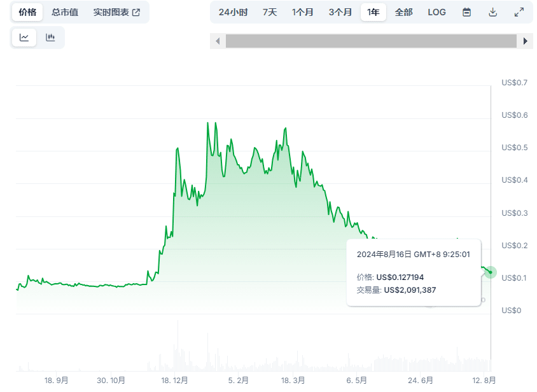537x392 pixels.
Task: Select the 3个月 time range
Action: click(x=340, y=12)
